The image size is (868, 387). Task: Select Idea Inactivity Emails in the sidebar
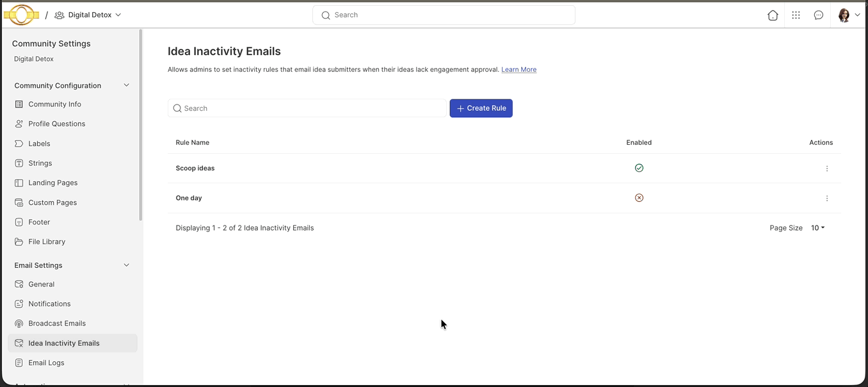[64, 343]
